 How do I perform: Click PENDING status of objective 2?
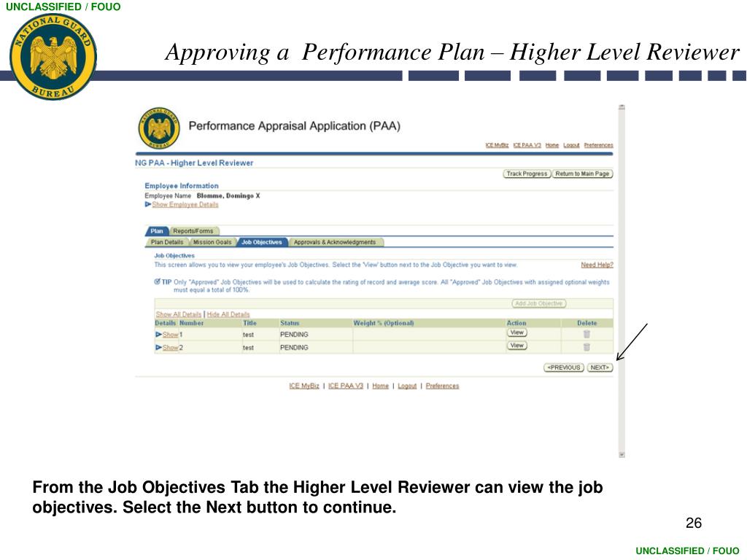pos(294,348)
